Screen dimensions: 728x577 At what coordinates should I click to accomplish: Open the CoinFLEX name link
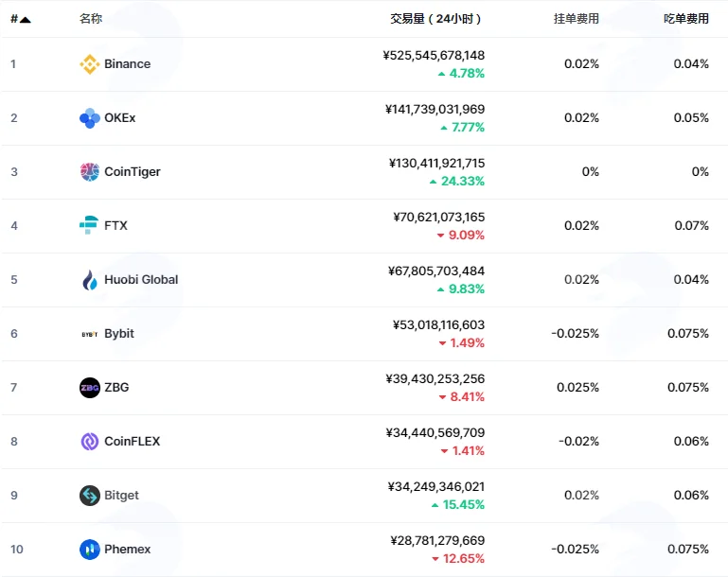(132, 441)
